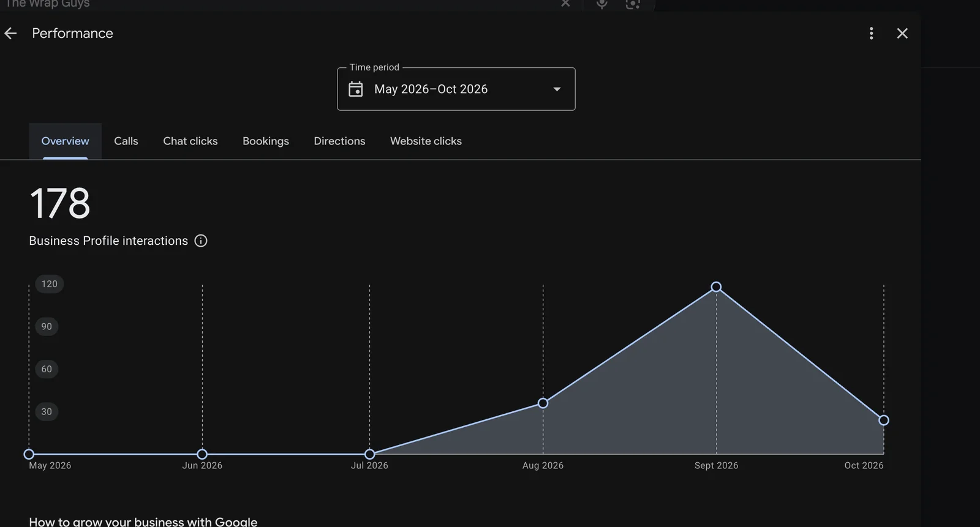This screenshot has height=527, width=980.
Task: Click the microphone icon in the search bar
Action: tap(602, 4)
